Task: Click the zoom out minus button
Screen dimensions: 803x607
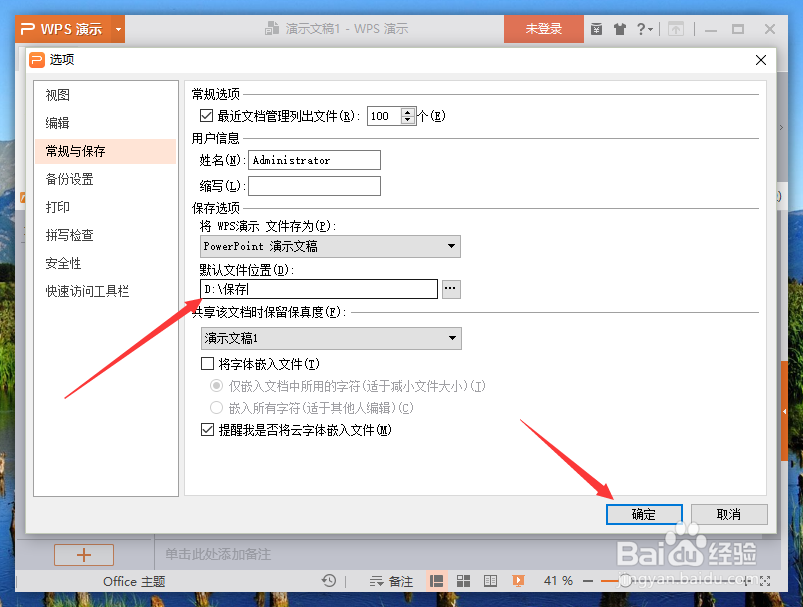Action: click(588, 581)
